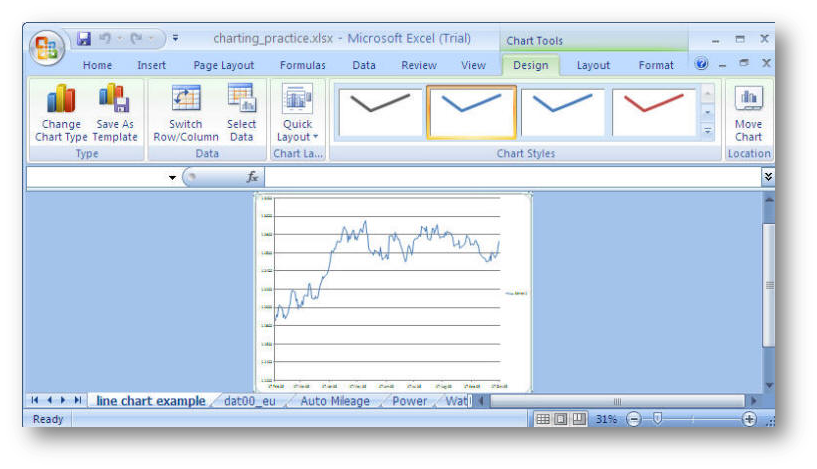Viewport: 817px width, 469px height.
Task: Expand the Chart Styles gallery more arrow
Action: tap(708, 130)
